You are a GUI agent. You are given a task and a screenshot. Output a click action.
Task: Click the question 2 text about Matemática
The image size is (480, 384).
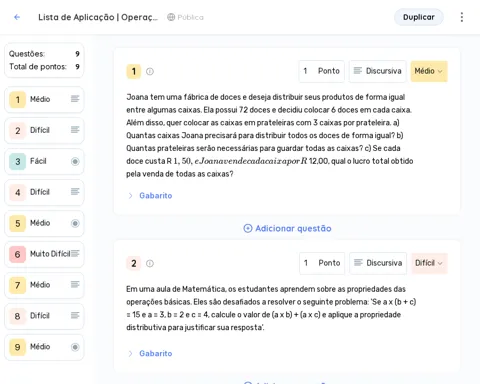point(271,308)
